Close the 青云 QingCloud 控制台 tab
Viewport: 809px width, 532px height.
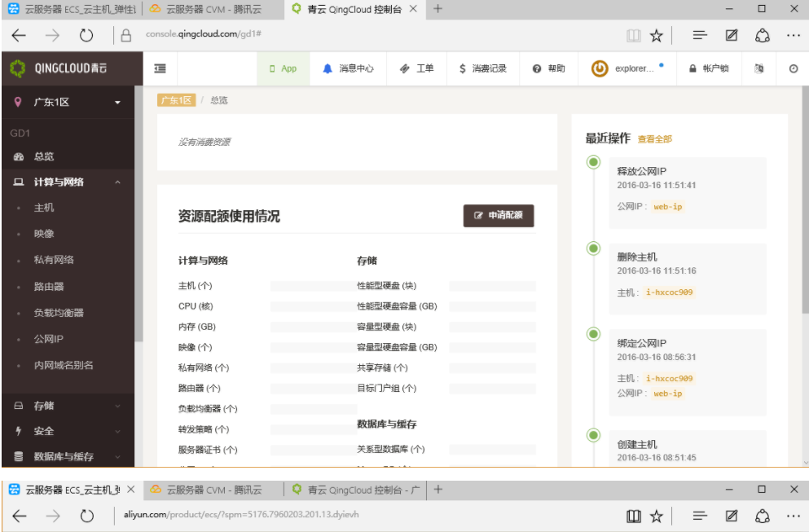413,9
